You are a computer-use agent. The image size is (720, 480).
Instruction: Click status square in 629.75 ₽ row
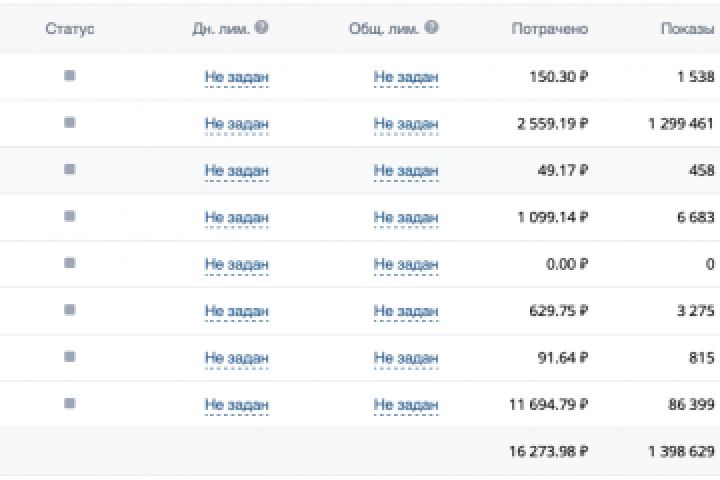[69, 309]
